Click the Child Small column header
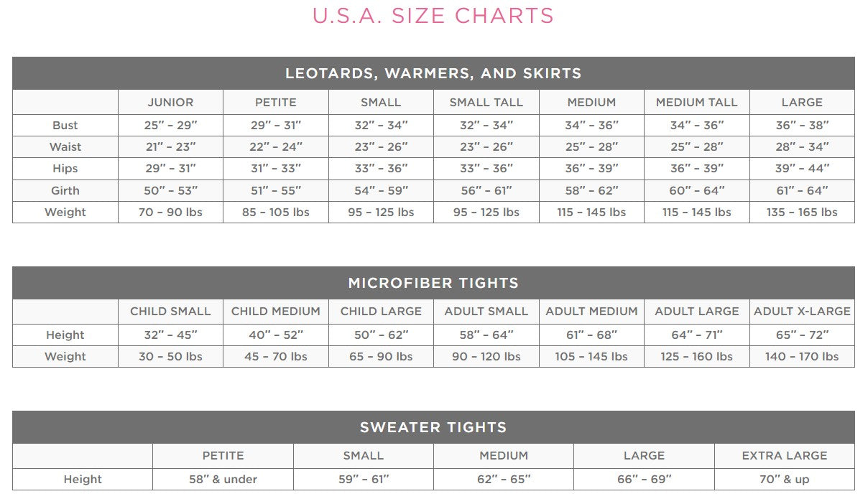Viewport: 868px width, 499px height. tap(170, 312)
